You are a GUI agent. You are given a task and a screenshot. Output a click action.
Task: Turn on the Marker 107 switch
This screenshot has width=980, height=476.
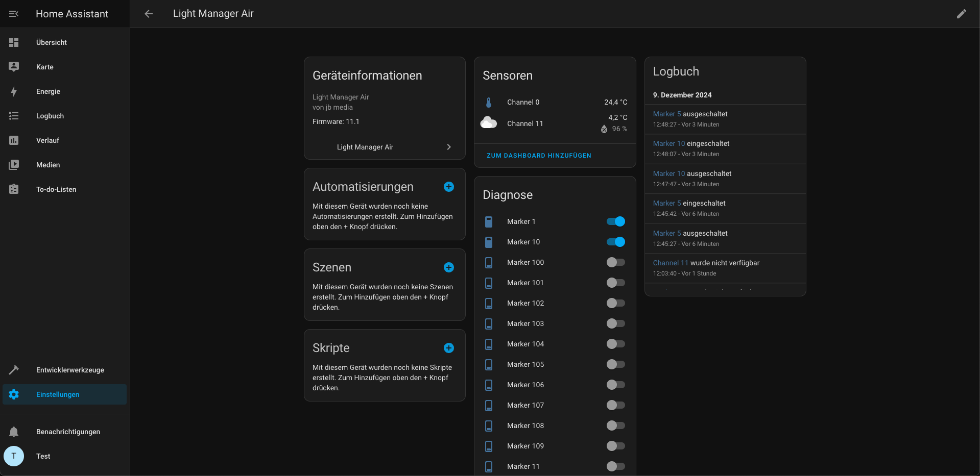coord(616,405)
